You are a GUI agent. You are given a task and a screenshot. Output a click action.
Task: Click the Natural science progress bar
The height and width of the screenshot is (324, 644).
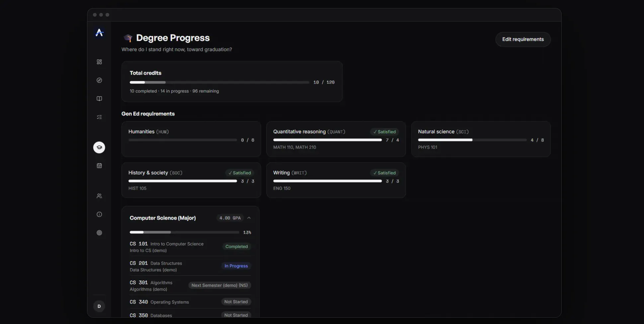472,140
